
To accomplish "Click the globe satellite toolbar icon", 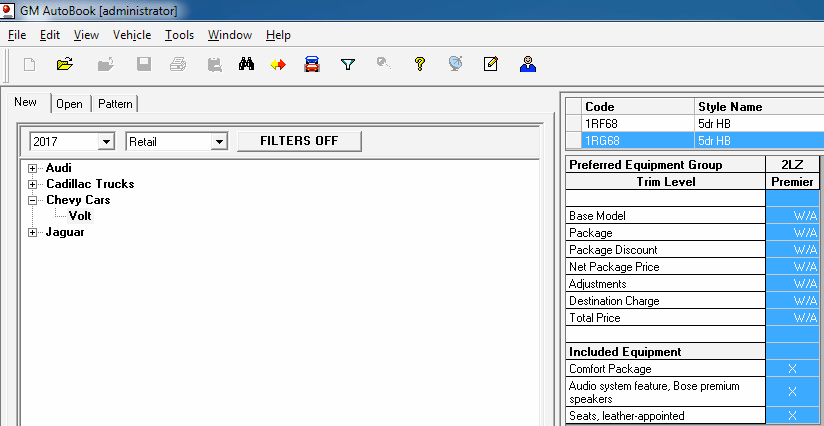I will (x=455, y=65).
